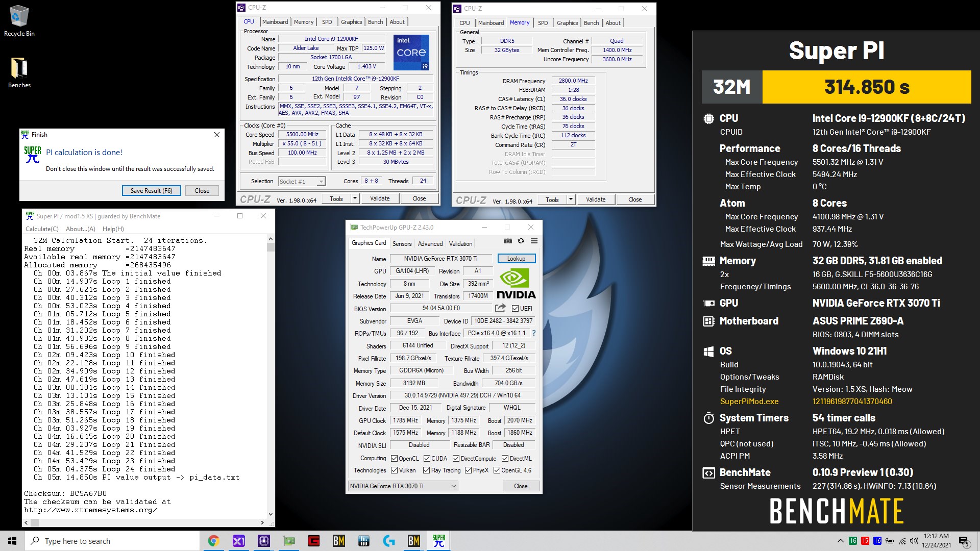Expand Tools dropdown arrow in CPU window

355,198
